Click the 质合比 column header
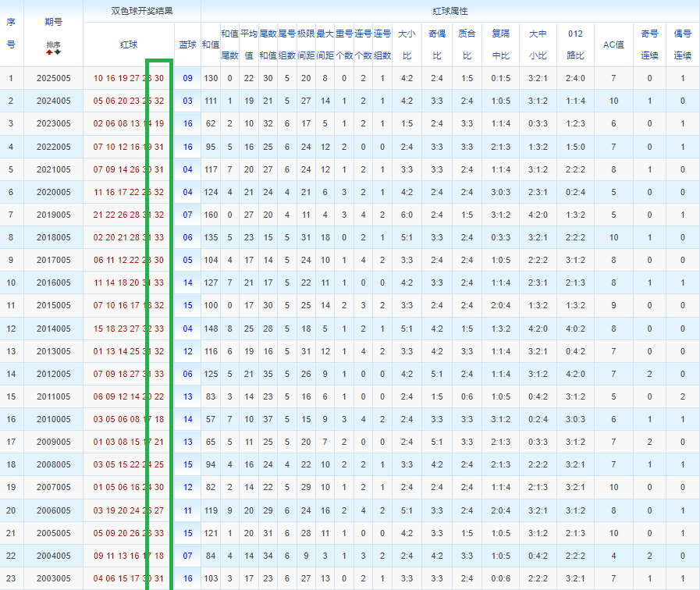This screenshot has height=590, width=700. coord(467,44)
